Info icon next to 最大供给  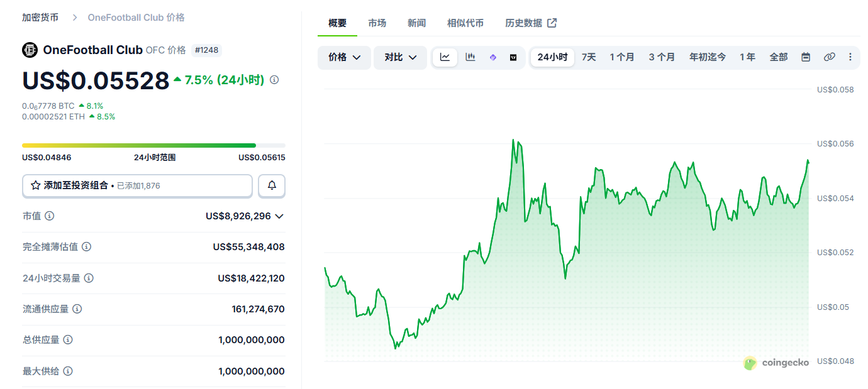pyautogui.click(x=68, y=371)
